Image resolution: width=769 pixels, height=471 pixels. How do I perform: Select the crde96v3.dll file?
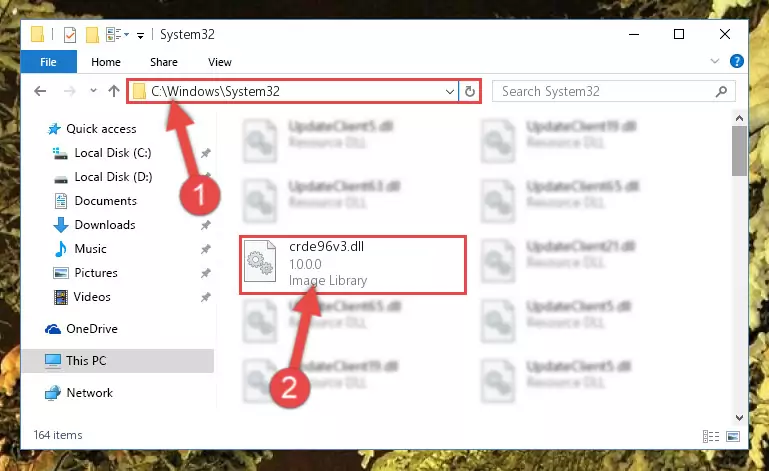click(x=353, y=264)
